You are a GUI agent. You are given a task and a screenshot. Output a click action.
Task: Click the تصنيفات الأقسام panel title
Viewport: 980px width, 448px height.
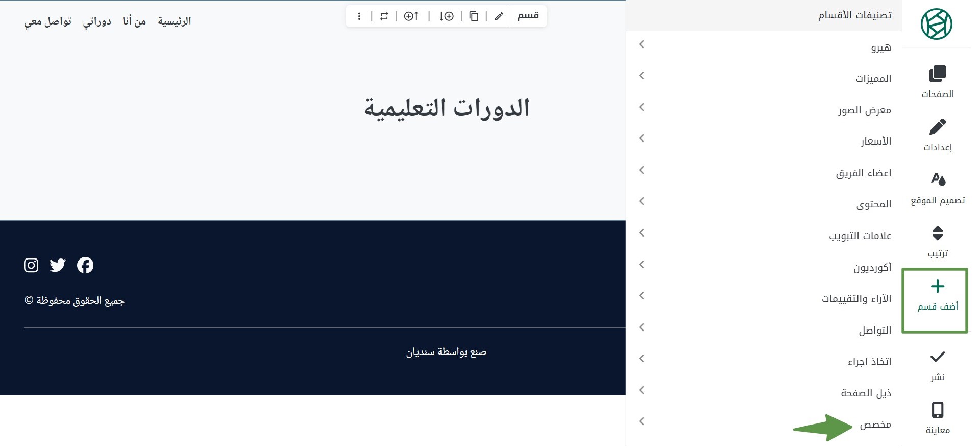coord(855,15)
